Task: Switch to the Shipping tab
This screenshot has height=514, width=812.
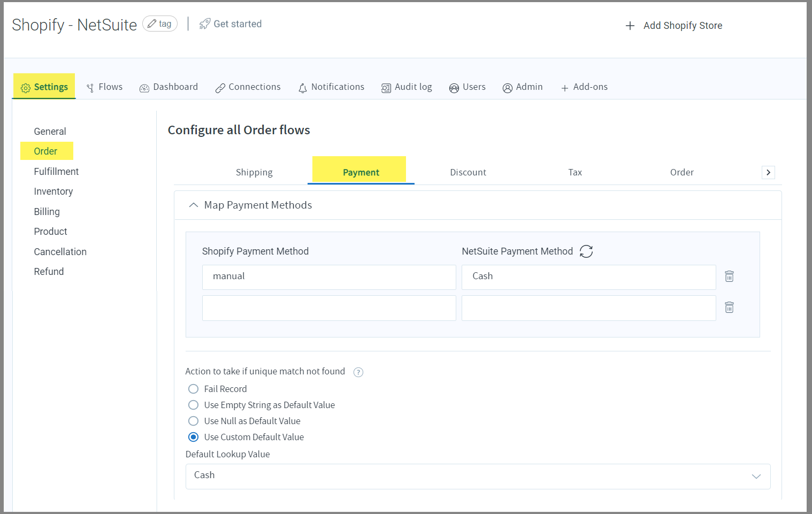Action: pos(254,172)
